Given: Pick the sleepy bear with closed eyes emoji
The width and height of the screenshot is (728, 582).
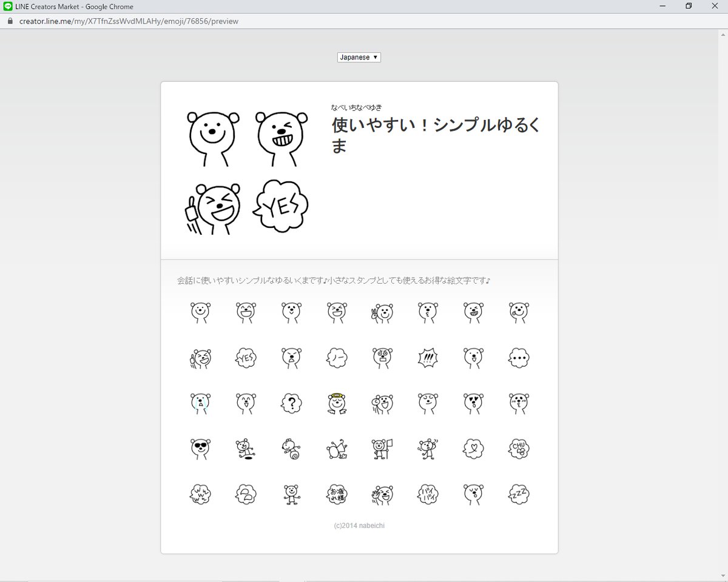Looking at the screenshot, I should [473, 494].
